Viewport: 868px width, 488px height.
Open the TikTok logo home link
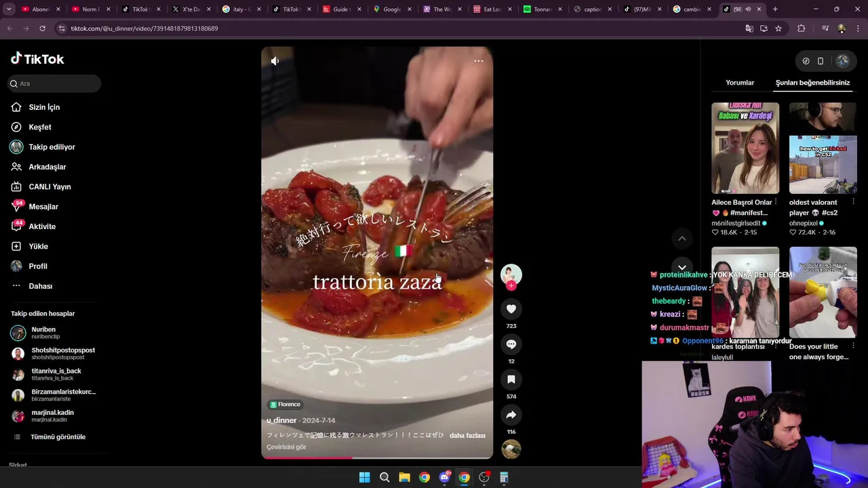click(37, 59)
